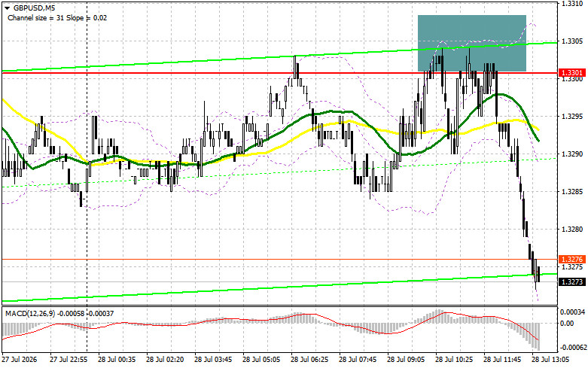
Task: Click the 1.3295 price axis value
Action: pyautogui.click(x=571, y=117)
